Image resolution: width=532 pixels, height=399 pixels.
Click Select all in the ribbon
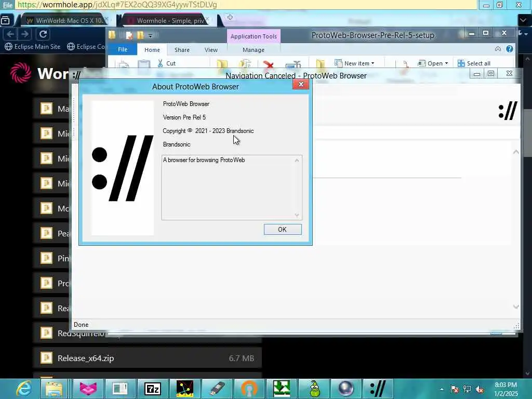[x=474, y=63]
